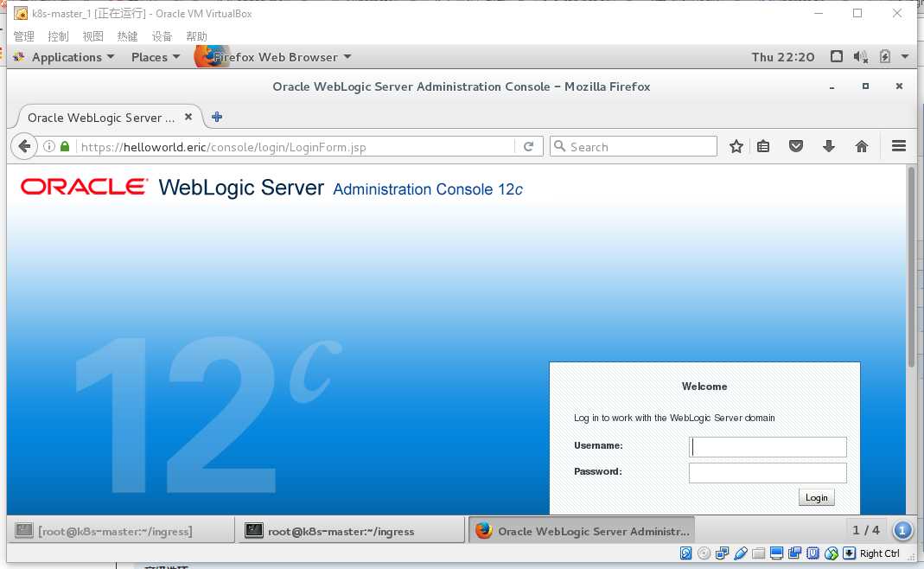Click VirtualBox network status icon

[x=722, y=553]
